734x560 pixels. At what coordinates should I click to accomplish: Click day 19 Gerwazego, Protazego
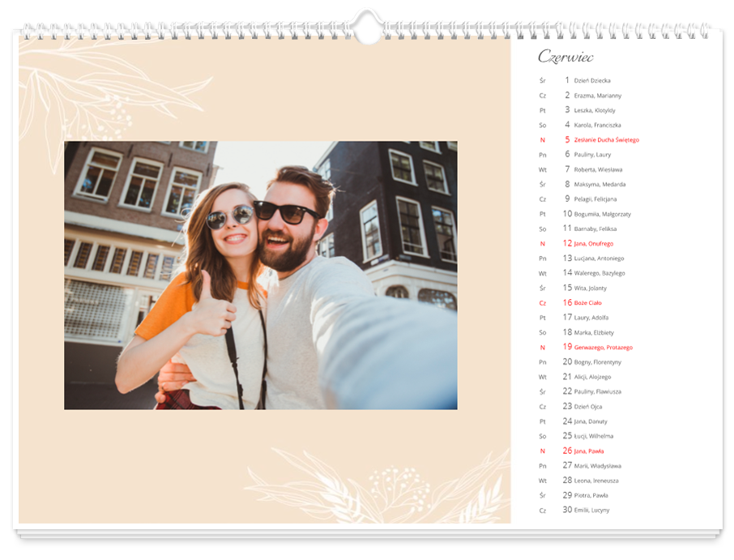(x=603, y=348)
